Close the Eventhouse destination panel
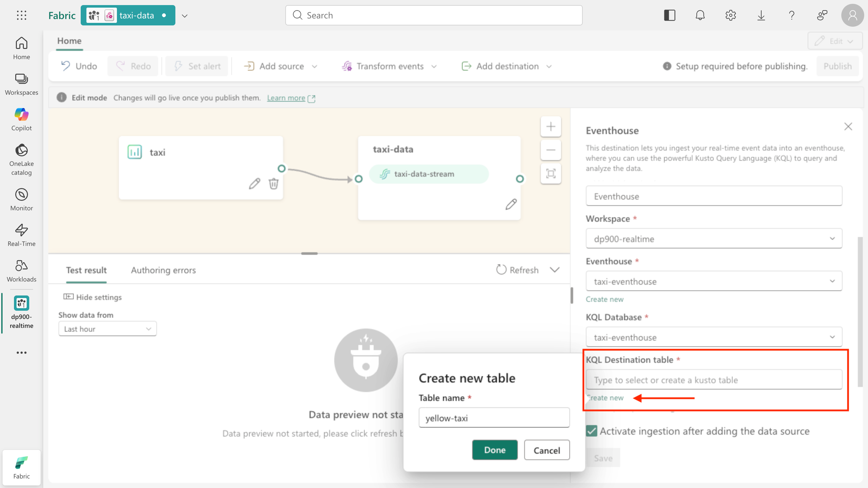The image size is (868, 488). 848,126
